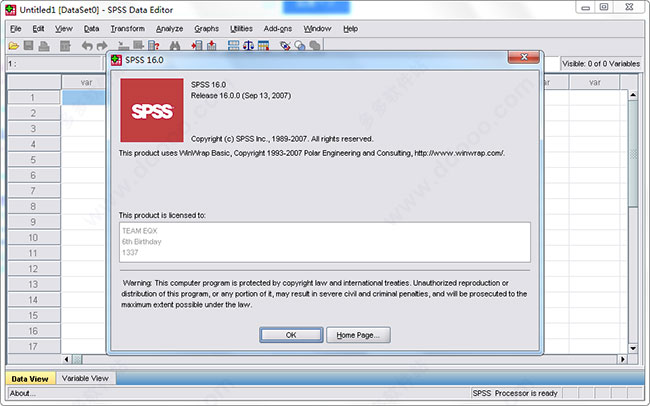Click the Redo arrow icon
This screenshot has height=406, width=650.
(102, 46)
